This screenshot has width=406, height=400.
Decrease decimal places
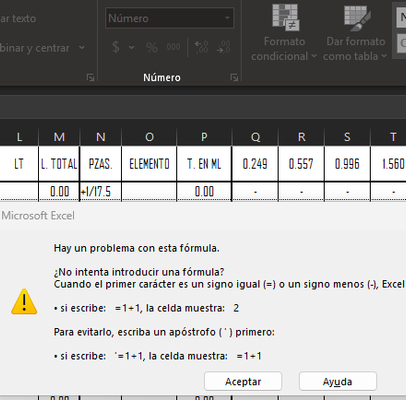[223, 47]
